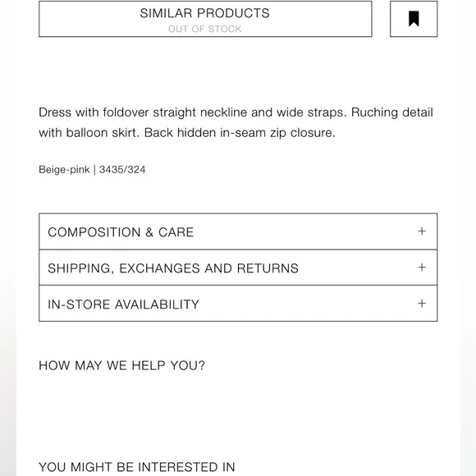
Task: Show the In-Store Availability section
Action: [x=238, y=304]
